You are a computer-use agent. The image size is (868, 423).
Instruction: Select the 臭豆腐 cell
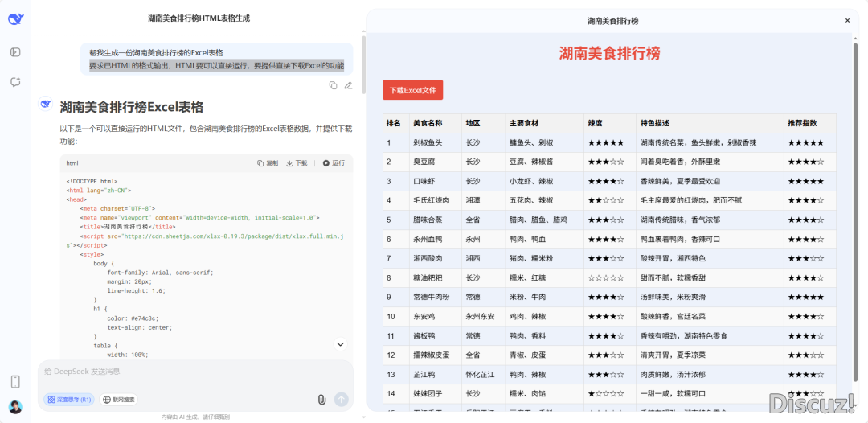point(435,162)
